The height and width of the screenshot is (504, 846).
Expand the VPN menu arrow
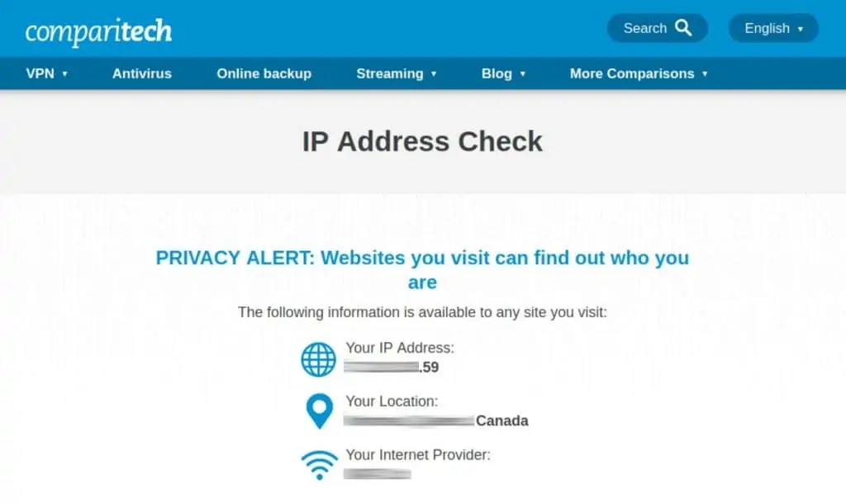click(x=64, y=74)
